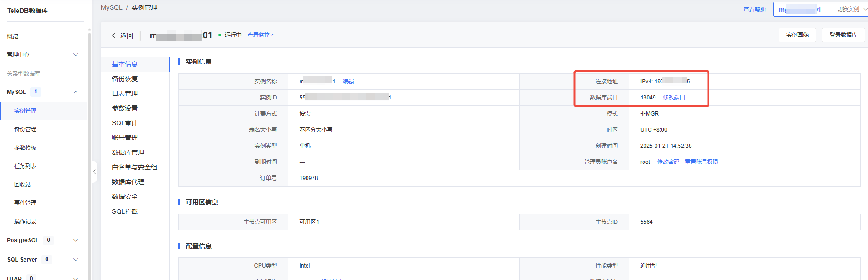
Task: Click the 修改端口 link
Action: (673, 98)
